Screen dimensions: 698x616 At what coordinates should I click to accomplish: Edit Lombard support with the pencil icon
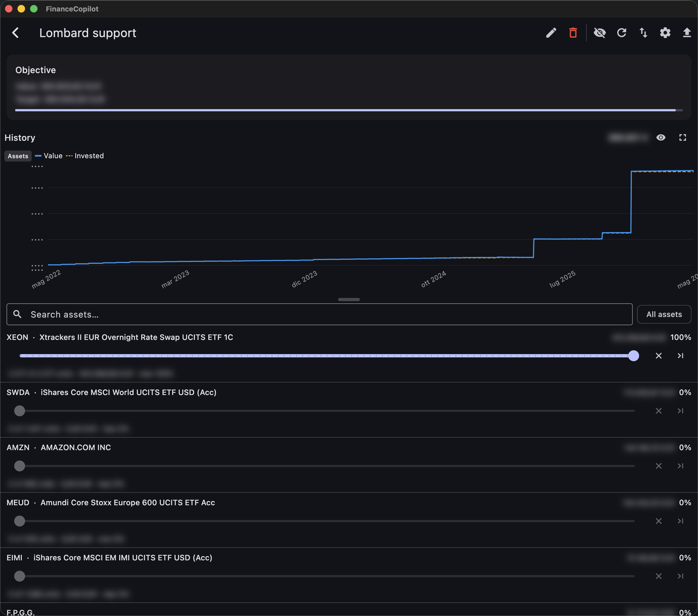551,33
